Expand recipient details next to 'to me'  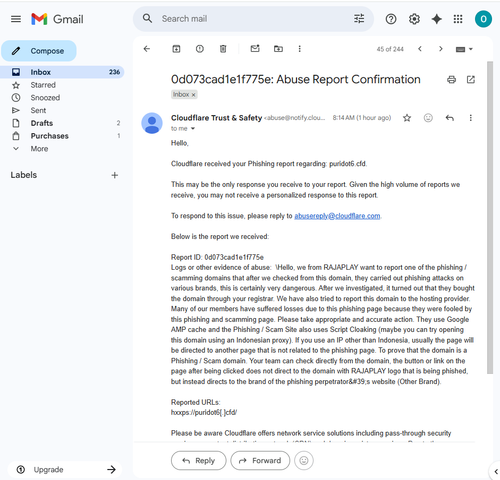pos(193,129)
